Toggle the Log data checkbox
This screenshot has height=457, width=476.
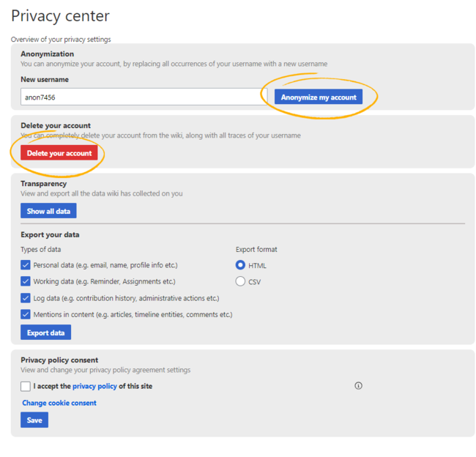26,298
